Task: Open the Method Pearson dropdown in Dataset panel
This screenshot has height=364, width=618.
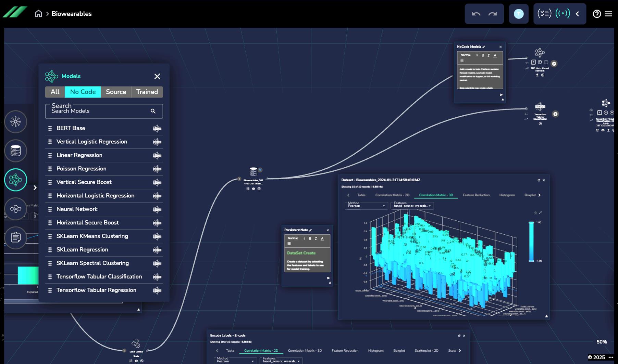Action: click(x=366, y=206)
